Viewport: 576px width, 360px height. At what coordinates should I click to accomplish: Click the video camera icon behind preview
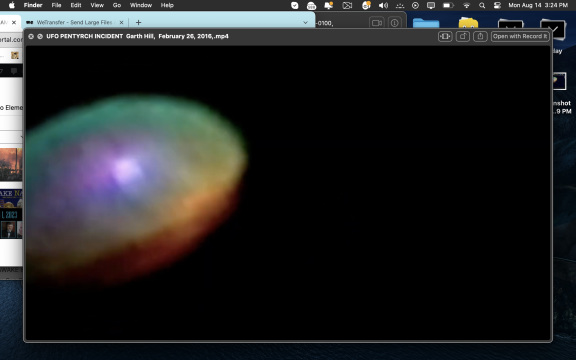point(377,23)
